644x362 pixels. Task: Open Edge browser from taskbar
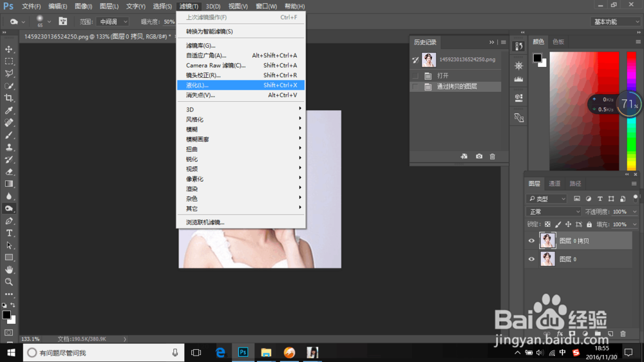point(220,352)
